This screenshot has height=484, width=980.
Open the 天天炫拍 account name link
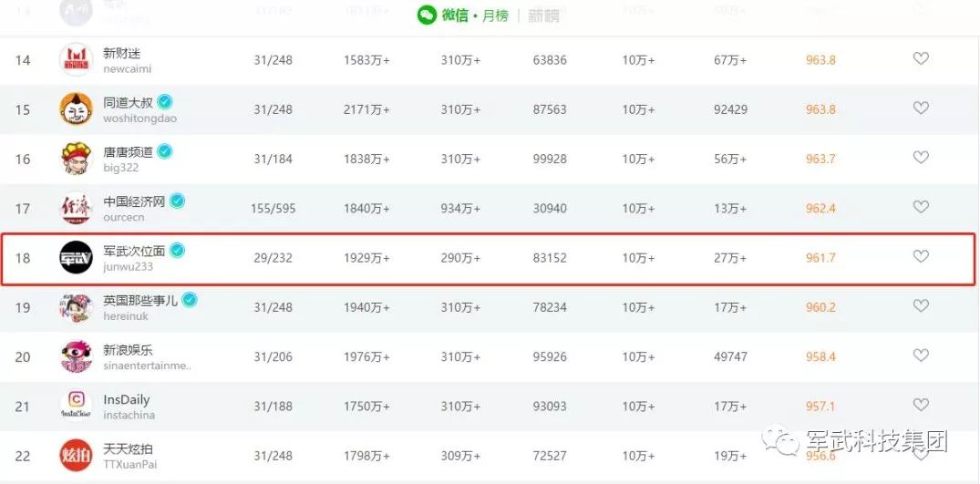[129, 448]
